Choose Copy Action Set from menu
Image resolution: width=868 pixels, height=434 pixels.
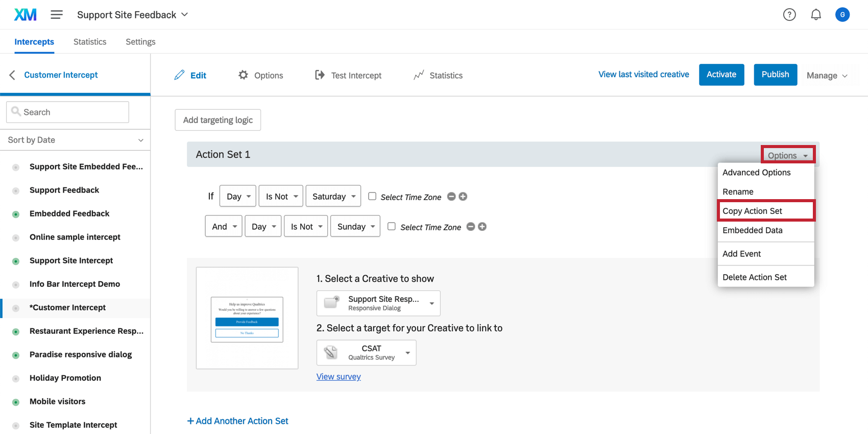752,211
